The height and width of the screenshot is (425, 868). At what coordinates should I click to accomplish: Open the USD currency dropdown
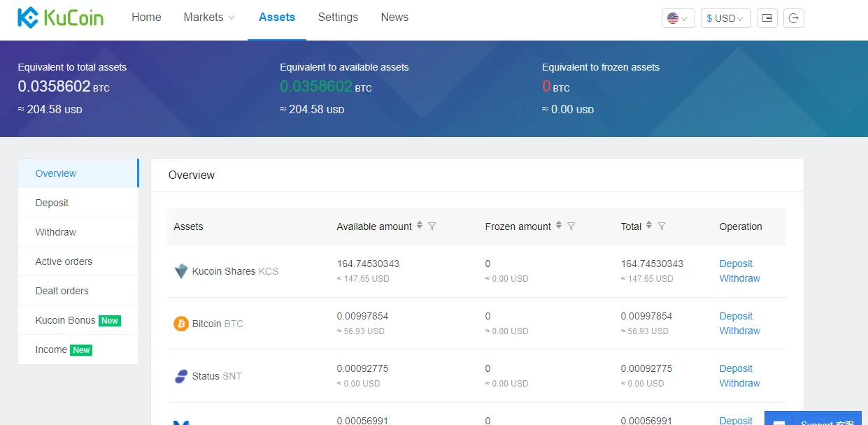pyautogui.click(x=725, y=18)
